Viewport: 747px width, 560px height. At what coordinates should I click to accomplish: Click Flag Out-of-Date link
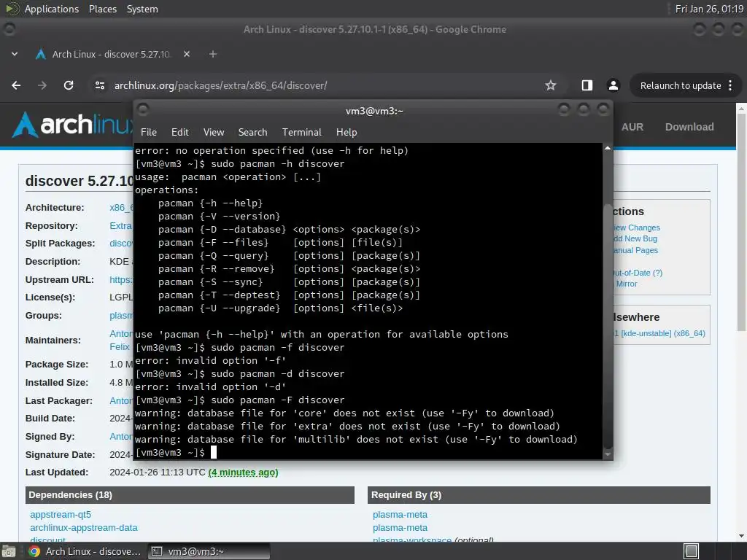tap(638, 273)
